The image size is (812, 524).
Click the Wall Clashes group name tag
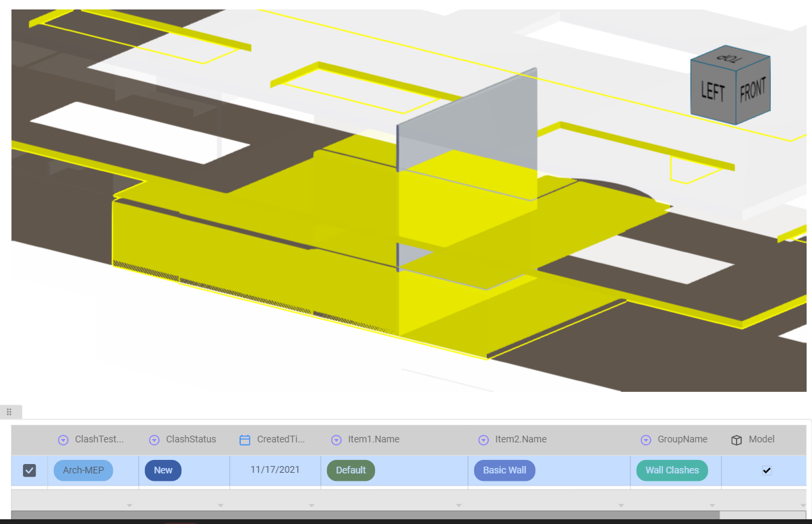click(672, 470)
